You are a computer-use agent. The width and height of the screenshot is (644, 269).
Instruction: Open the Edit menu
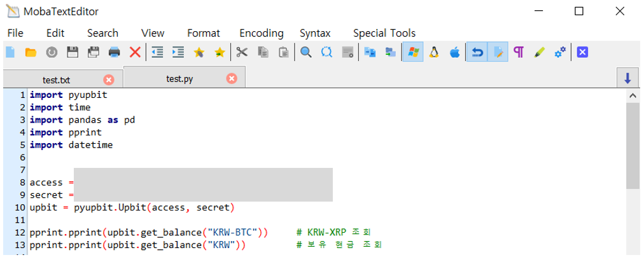click(55, 33)
